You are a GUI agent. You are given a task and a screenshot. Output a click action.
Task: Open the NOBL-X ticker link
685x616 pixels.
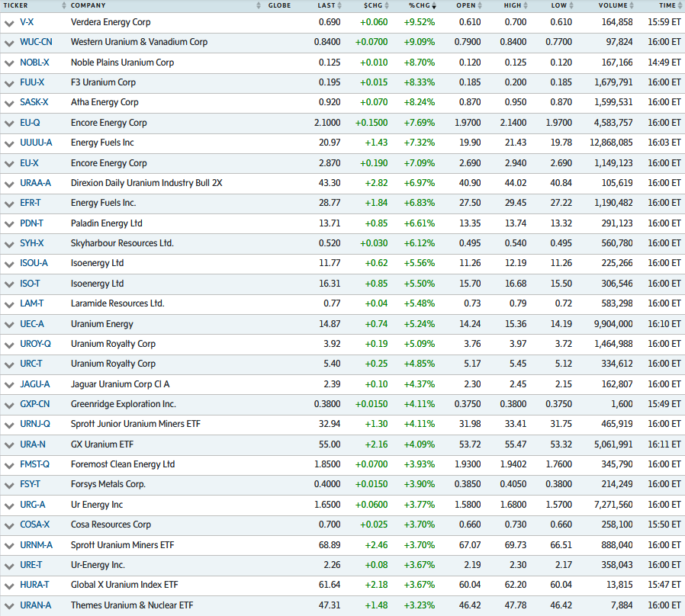click(34, 63)
